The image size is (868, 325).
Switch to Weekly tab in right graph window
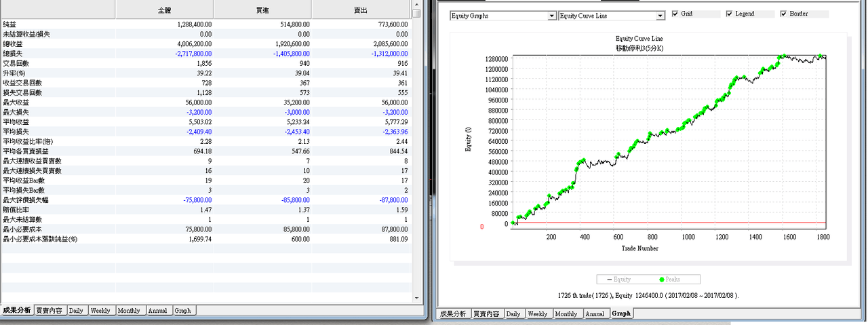[538, 313]
